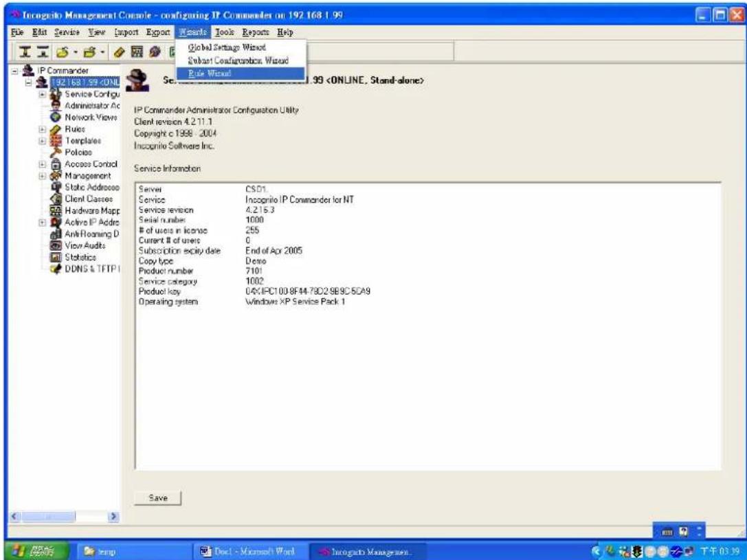The height and width of the screenshot is (560, 747).
Task: Expand the Service Configuration node
Action: (x=43, y=94)
